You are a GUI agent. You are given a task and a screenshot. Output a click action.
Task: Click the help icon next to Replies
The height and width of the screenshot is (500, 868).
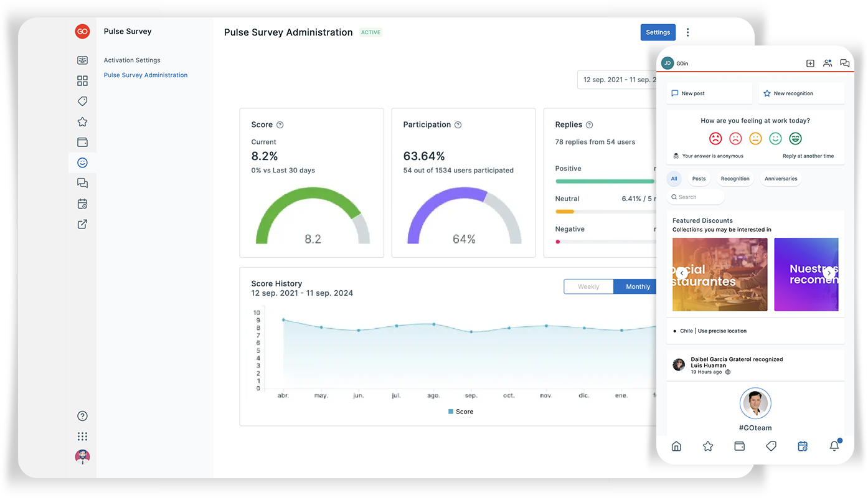[x=590, y=125]
